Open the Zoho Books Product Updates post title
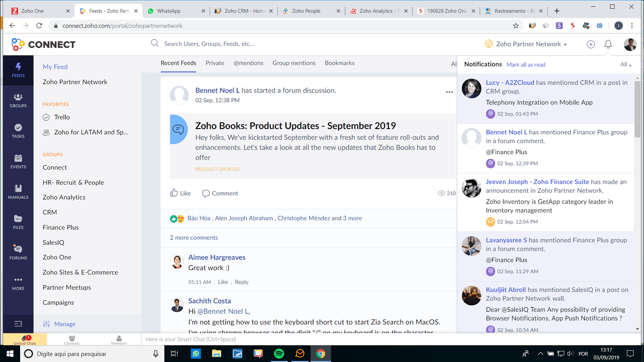644x362 pixels. click(x=295, y=126)
